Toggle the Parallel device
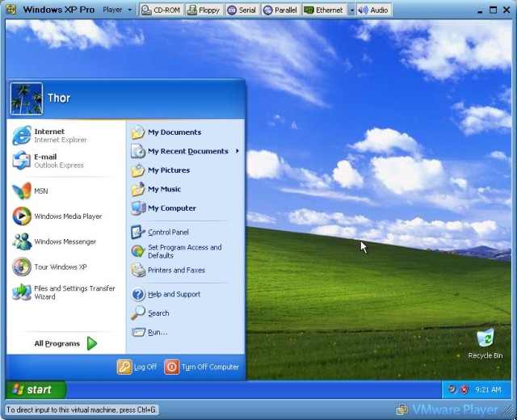The height and width of the screenshot is (420, 517). (x=280, y=10)
